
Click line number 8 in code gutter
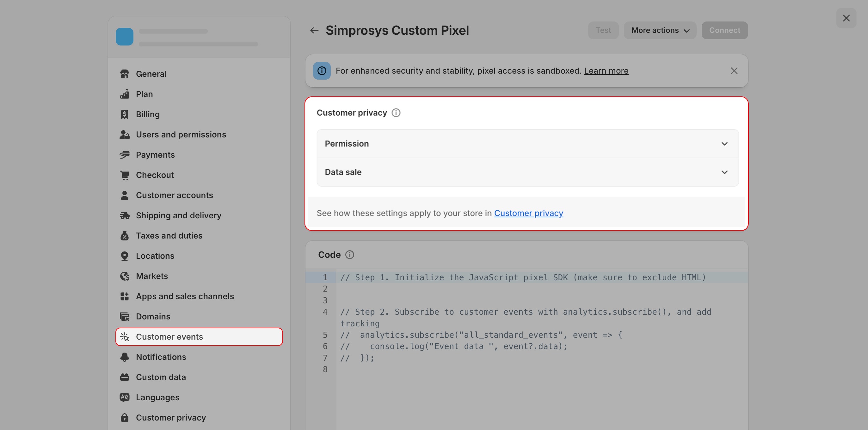(325, 369)
